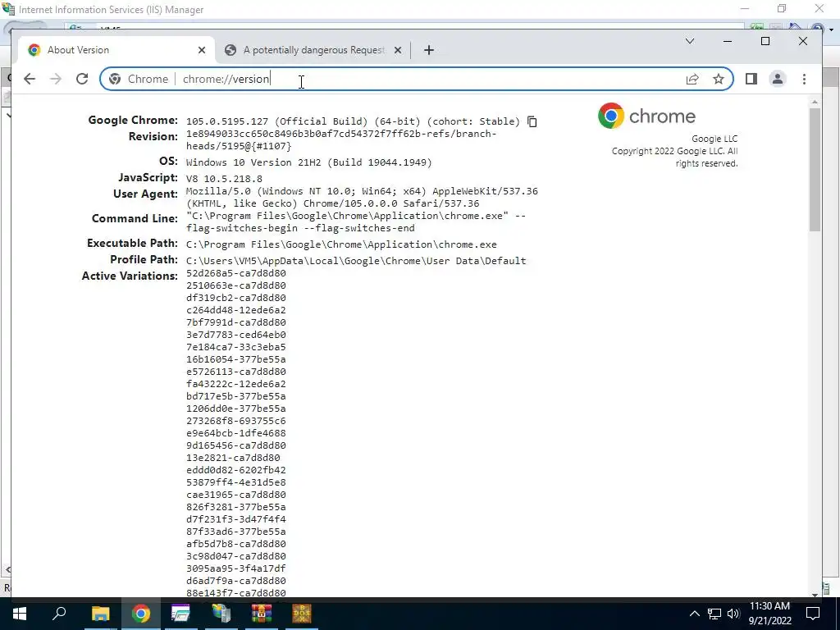Click the Google Chrome logo on the page
The image size is (840, 630).
pos(646,116)
